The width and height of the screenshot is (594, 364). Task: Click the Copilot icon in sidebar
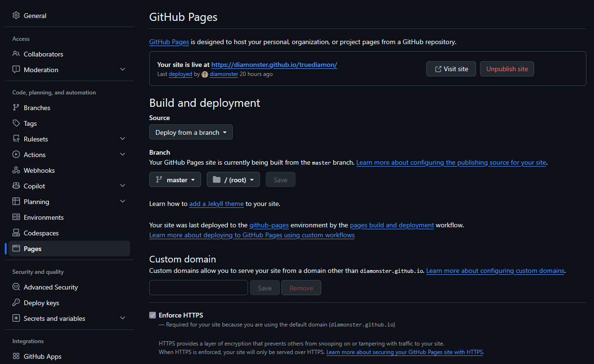point(16,186)
